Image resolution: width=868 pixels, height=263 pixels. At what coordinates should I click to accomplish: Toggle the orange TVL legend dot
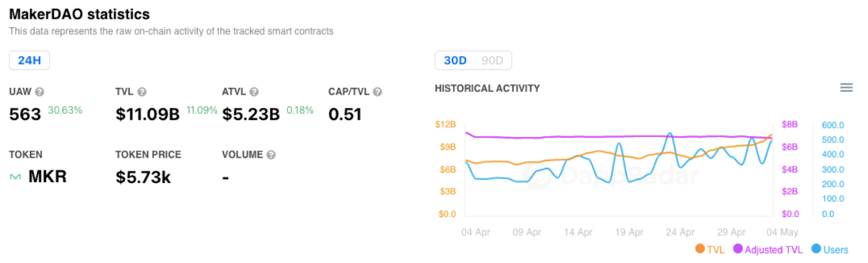tap(700, 249)
